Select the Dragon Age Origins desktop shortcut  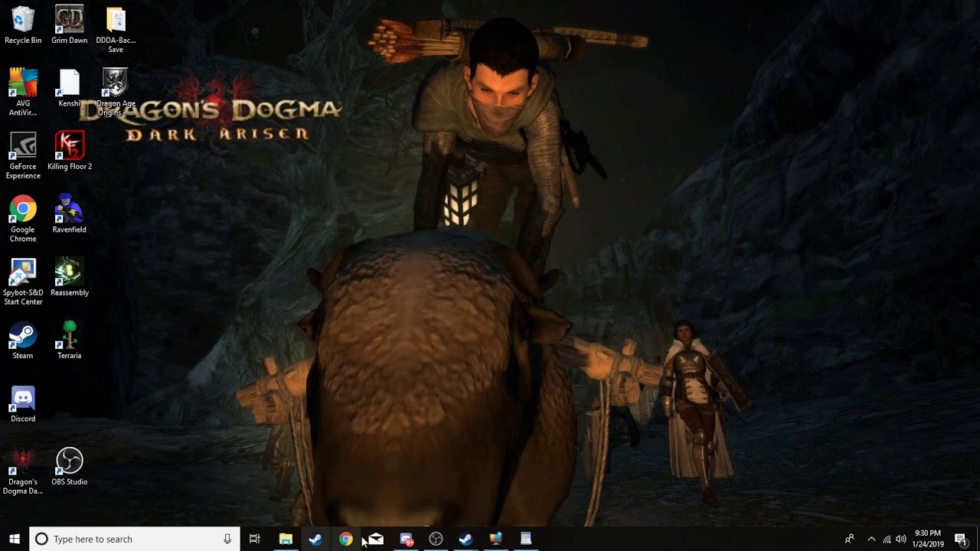pyautogui.click(x=116, y=93)
